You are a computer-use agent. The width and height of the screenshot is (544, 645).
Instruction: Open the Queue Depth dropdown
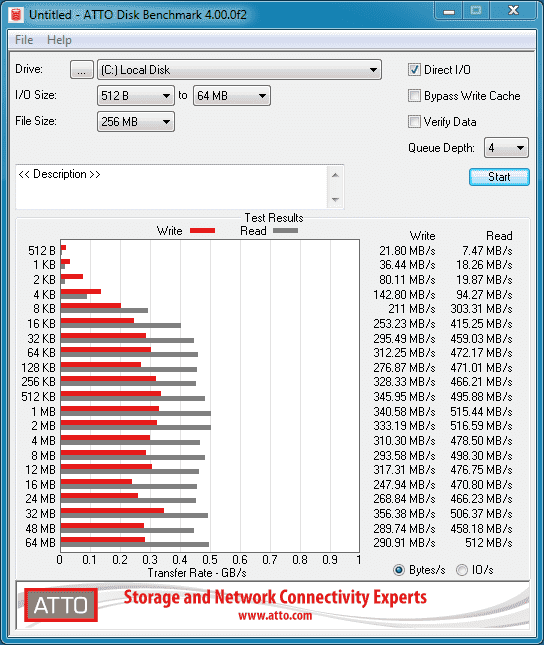506,148
